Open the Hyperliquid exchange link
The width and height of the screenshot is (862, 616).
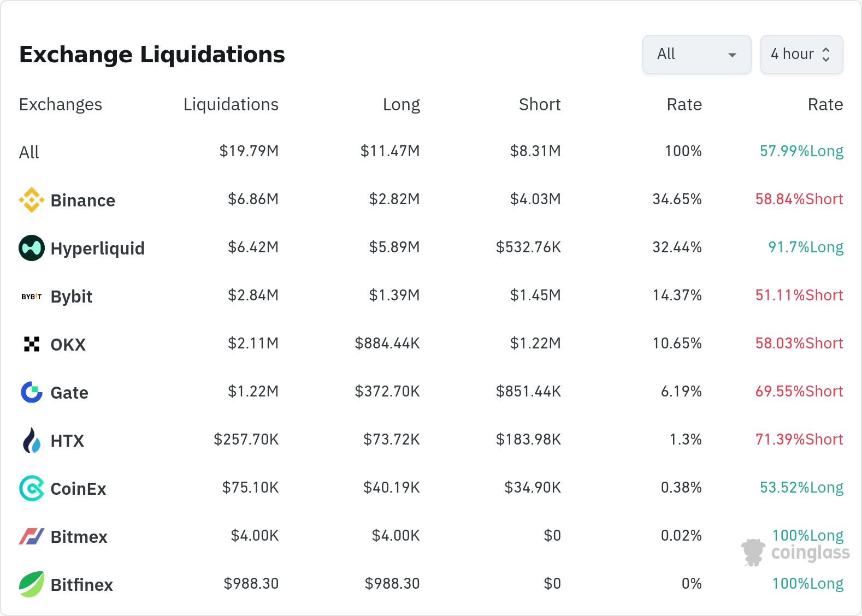pyautogui.click(x=97, y=248)
